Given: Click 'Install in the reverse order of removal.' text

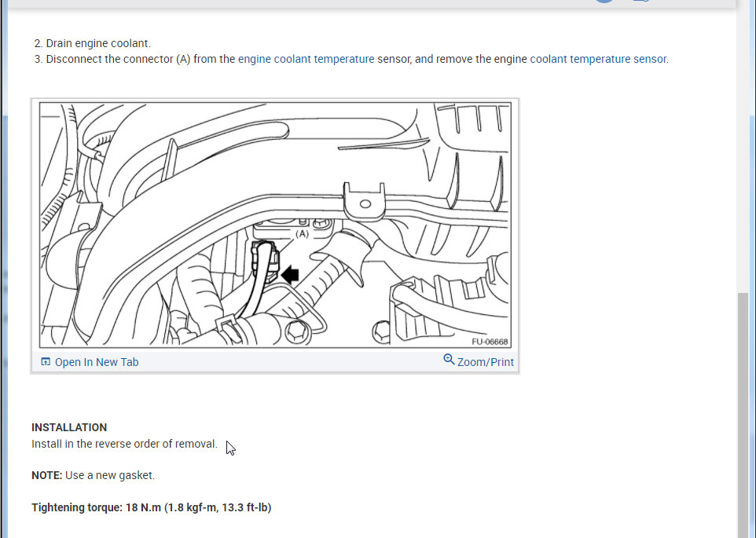Looking at the screenshot, I should (124, 444).
